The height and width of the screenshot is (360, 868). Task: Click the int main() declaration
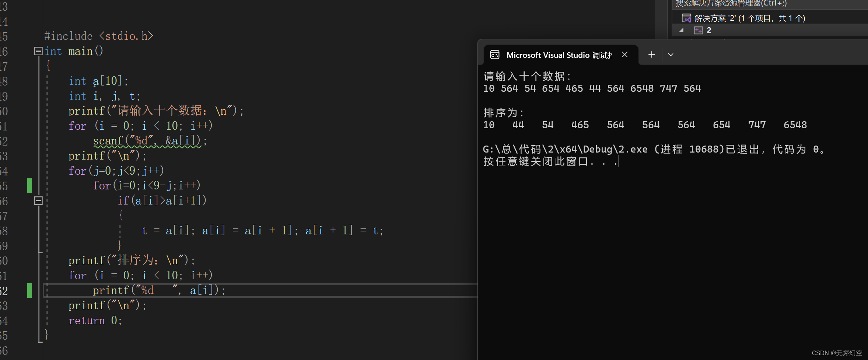click(x=74, y=51)
